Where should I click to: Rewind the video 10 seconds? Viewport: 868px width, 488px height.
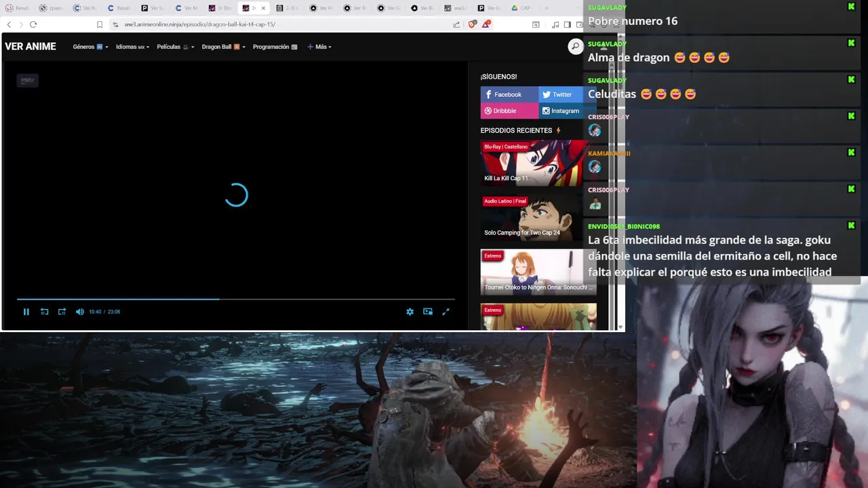pos(44,312)
